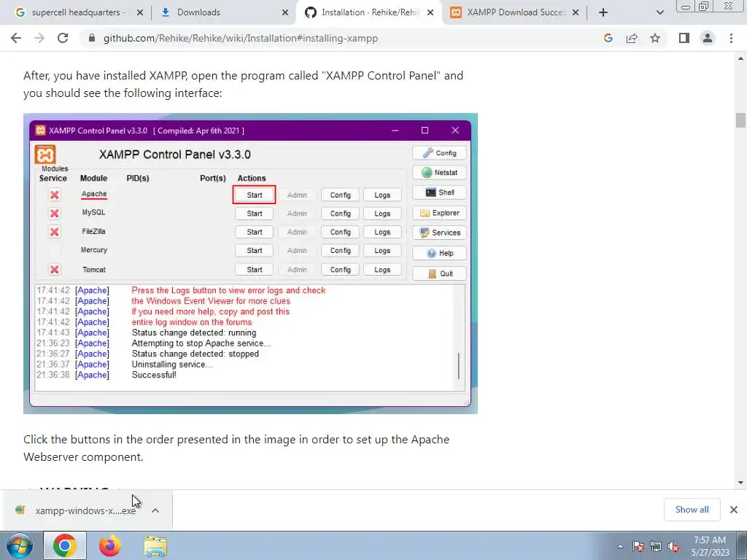Toggle the browser side panel
This screenshot has height=560, width=747.
point(684,38)
